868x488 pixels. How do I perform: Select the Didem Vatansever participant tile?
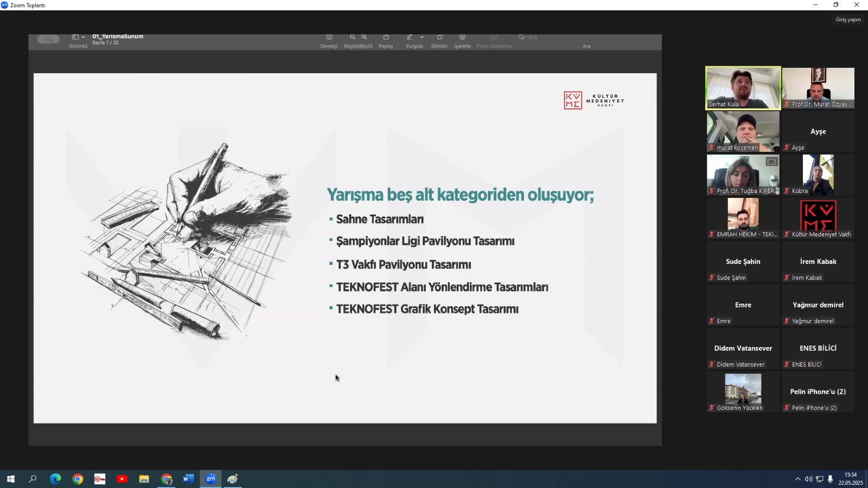[743, 348]
